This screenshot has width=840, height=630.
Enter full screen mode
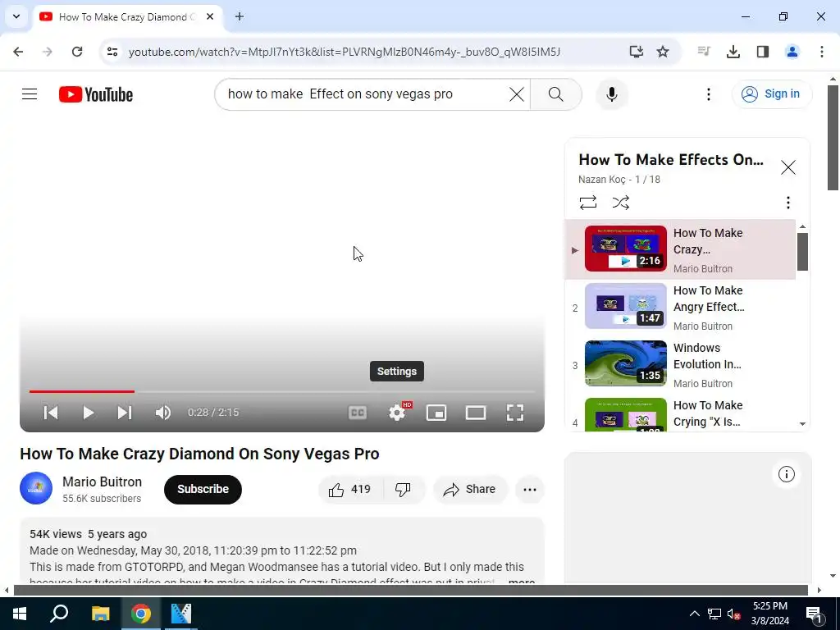tap(515, 413)
